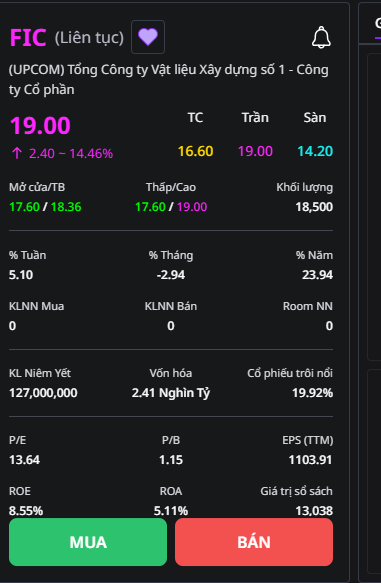Screen dimensions: 381x583
Task: Click the Vốn hóa 2.41 Nghìn Tỷ value
Action: pyautogui.click(x=171, y=393)
